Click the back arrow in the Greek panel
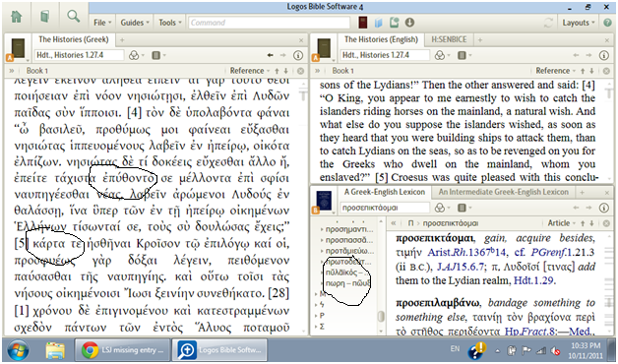This screenshot has height=364, width=618. coord(270,55)
